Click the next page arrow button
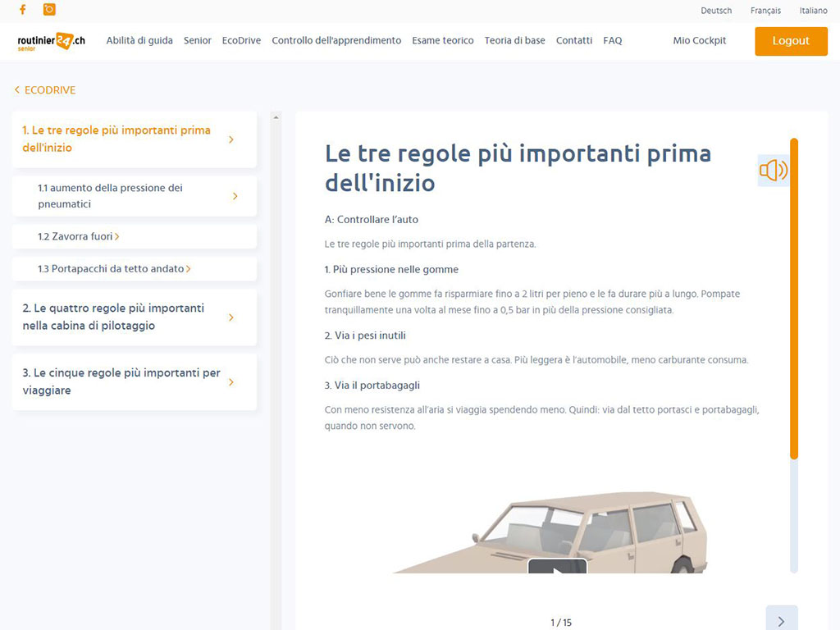840x630 pixels. click(781, 621)
